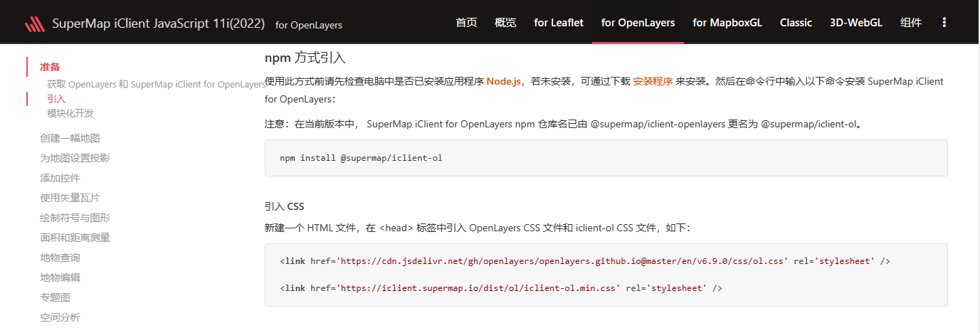Open the 3D-WebGL navigation item
This screenshot has width=980, height=333.
(x=856, y=22)
